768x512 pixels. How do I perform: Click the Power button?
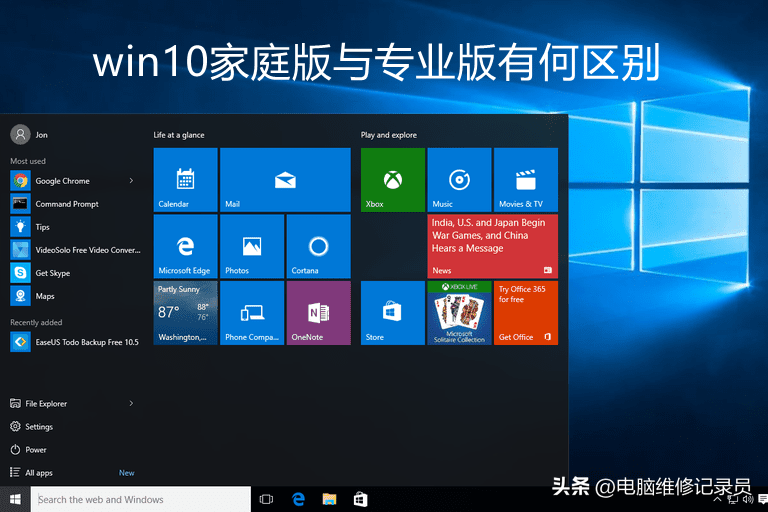[x=36, y=450]
